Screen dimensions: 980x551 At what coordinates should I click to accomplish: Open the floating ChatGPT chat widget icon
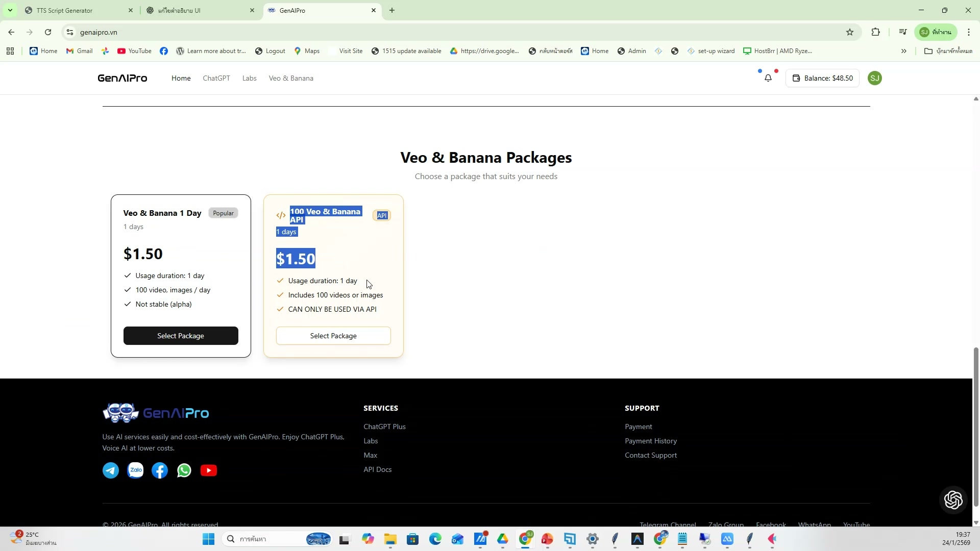pyautogui.click(x=953, y=499)
